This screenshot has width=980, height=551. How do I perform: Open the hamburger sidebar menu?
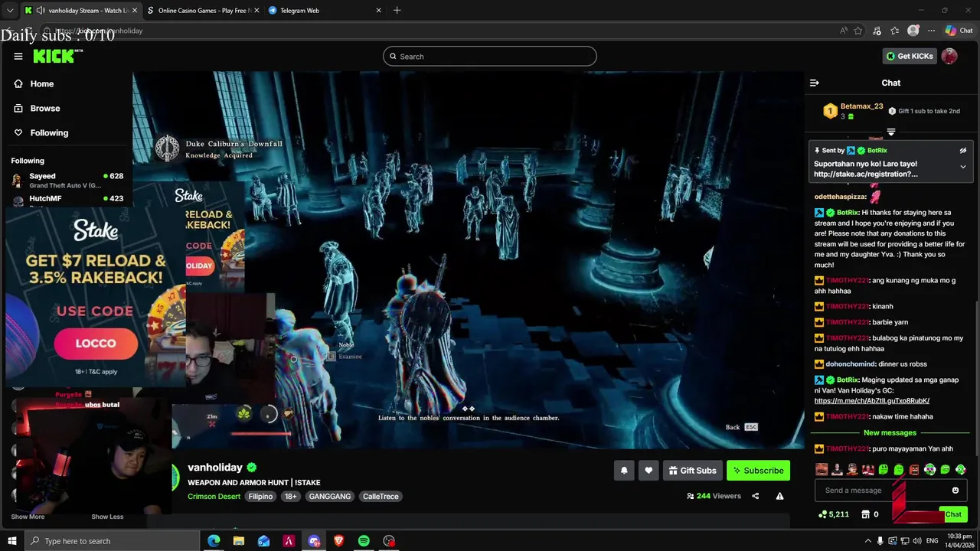pyautogui.click(x=18, y=56)
